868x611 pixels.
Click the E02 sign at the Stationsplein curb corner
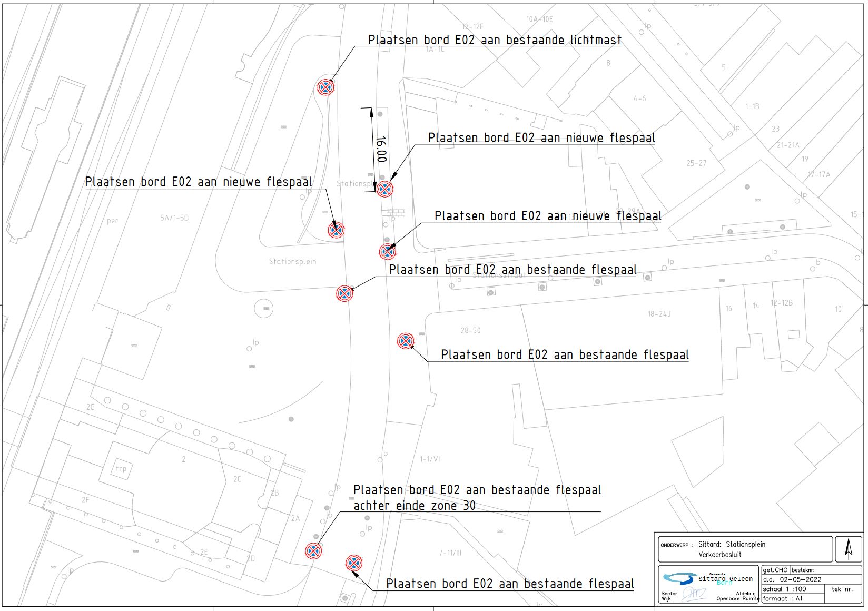coord(344,293)
